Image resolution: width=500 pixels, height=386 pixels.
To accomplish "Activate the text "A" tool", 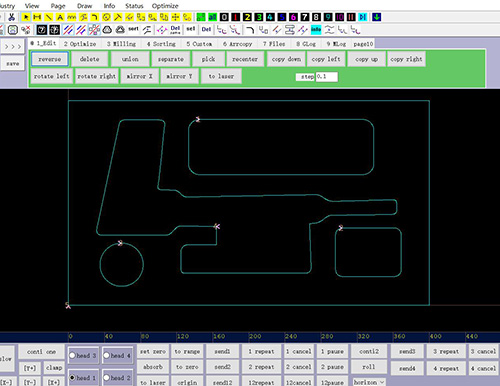I will [60, 17].
